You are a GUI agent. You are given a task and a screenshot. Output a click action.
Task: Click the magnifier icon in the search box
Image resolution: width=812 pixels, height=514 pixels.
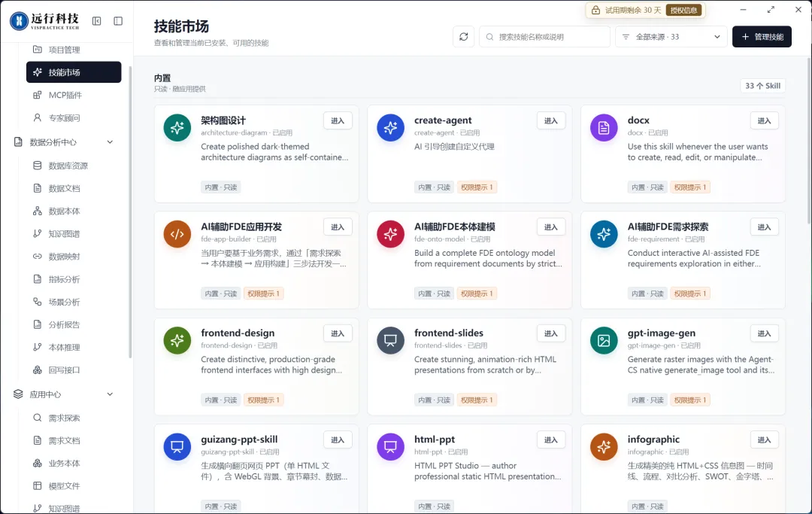(489, 37)
